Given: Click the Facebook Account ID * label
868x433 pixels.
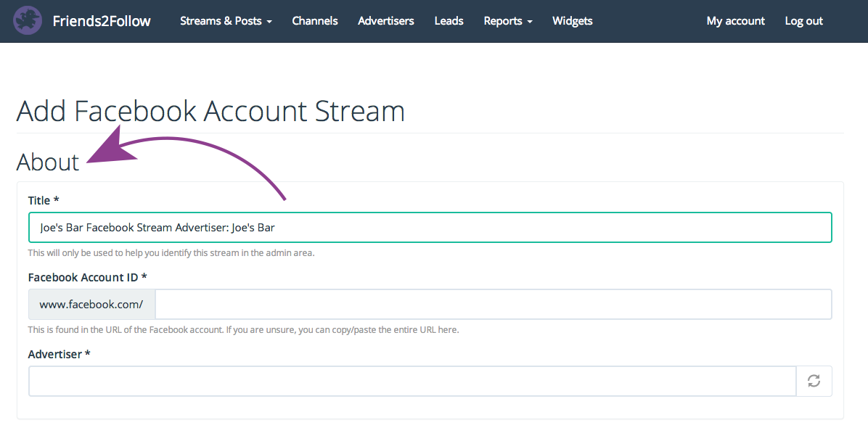Looking at the screenshot, I should (88, 277).
